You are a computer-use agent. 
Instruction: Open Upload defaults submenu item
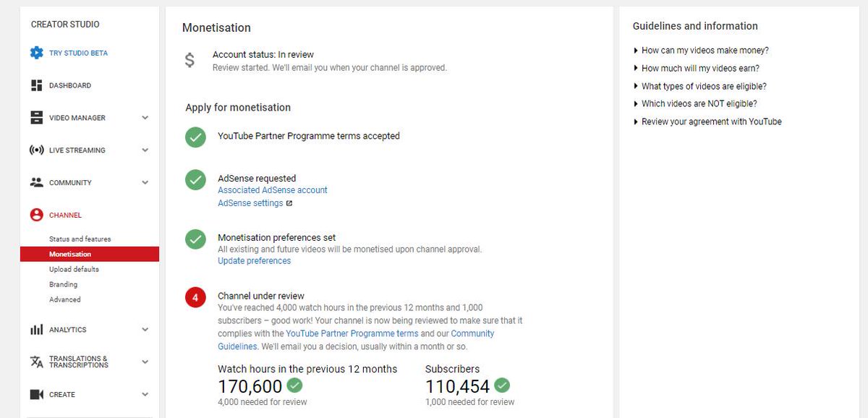pyautogui.click(x=74, y=270)
